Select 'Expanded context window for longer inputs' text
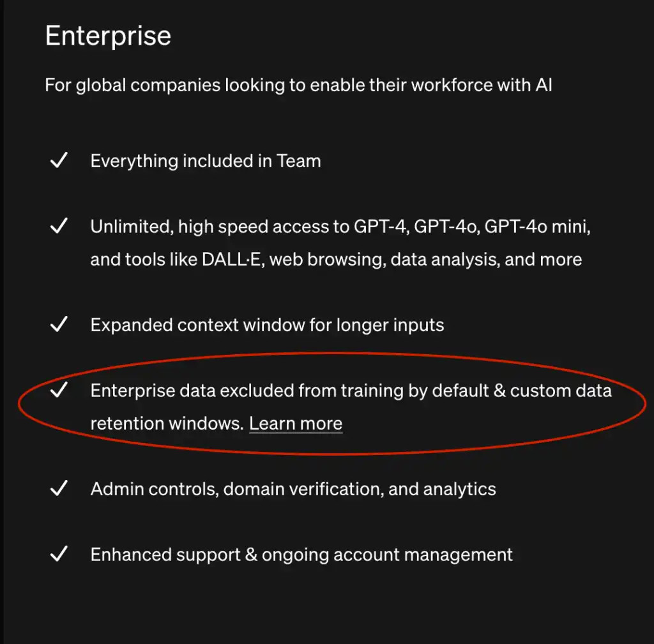The height and width of the screenshot is (644, 654). click(267, 325)
